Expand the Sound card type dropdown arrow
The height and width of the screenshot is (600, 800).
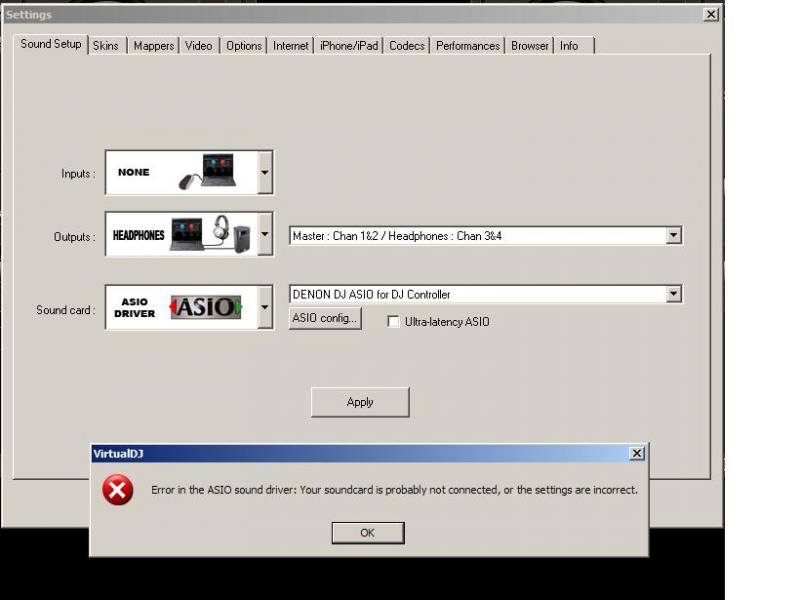(265, 307)
